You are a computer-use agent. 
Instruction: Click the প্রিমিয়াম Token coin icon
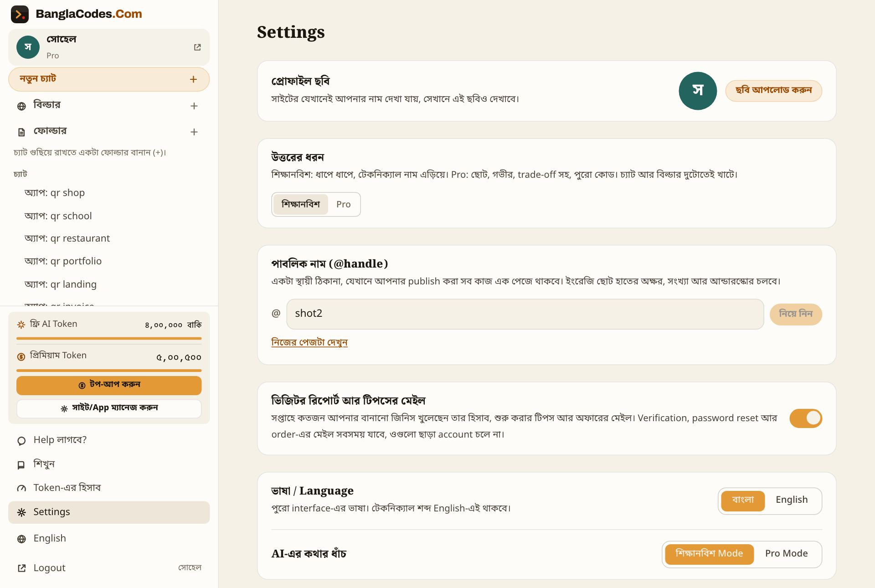21,356
